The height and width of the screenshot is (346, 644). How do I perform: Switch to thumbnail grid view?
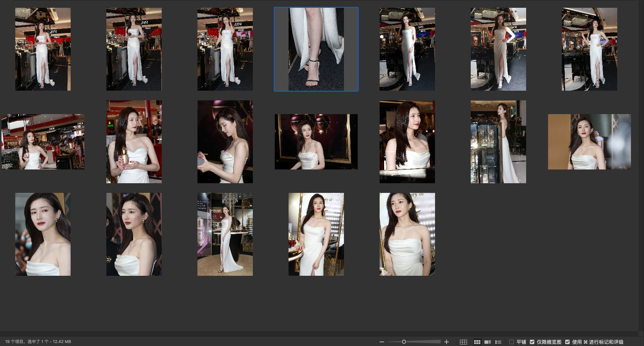[477, 342]
